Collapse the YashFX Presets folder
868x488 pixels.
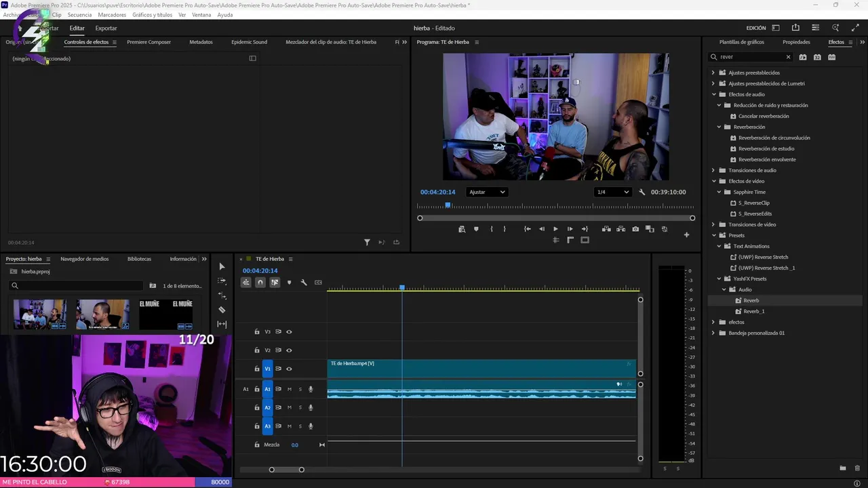719,279
